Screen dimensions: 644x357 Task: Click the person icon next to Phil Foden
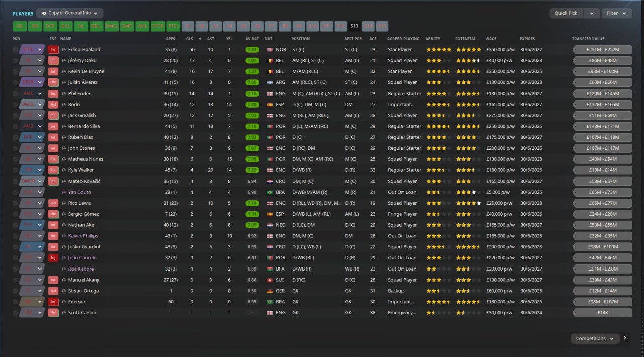(x=64, y=94)
